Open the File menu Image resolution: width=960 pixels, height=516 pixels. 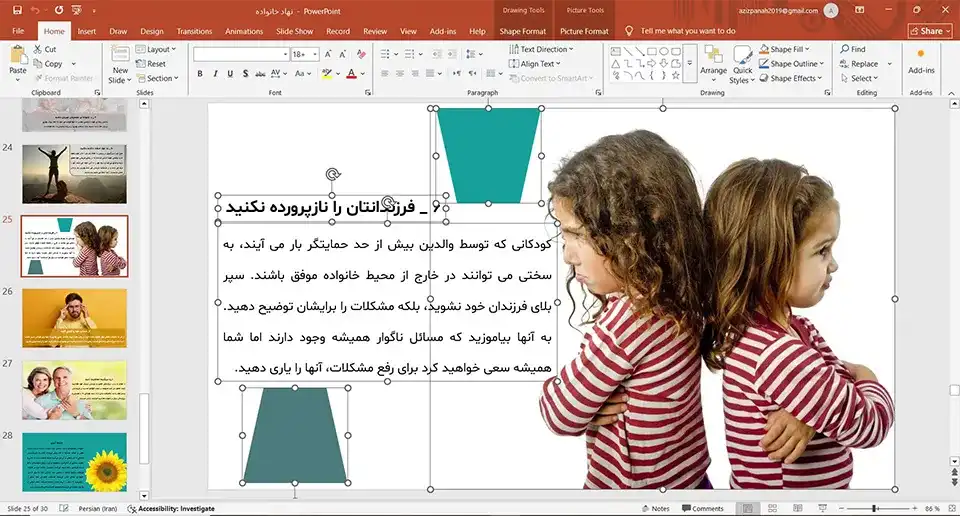[x=18, y=31]
